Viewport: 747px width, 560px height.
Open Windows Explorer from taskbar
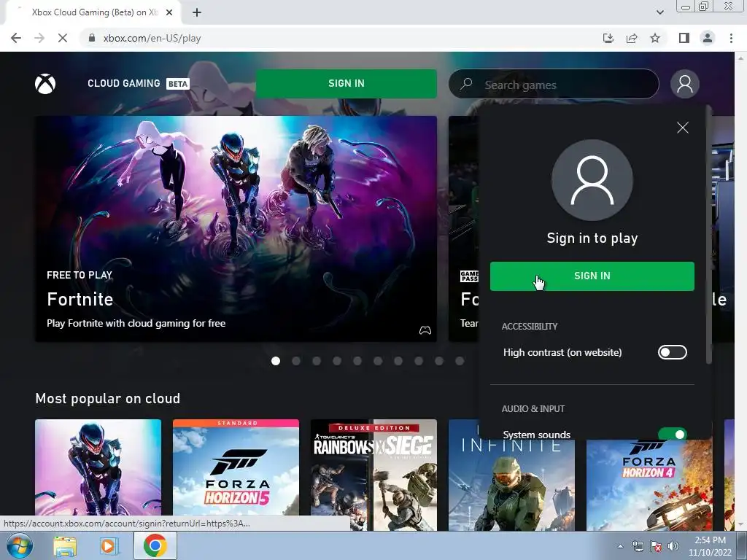(65, 546)
